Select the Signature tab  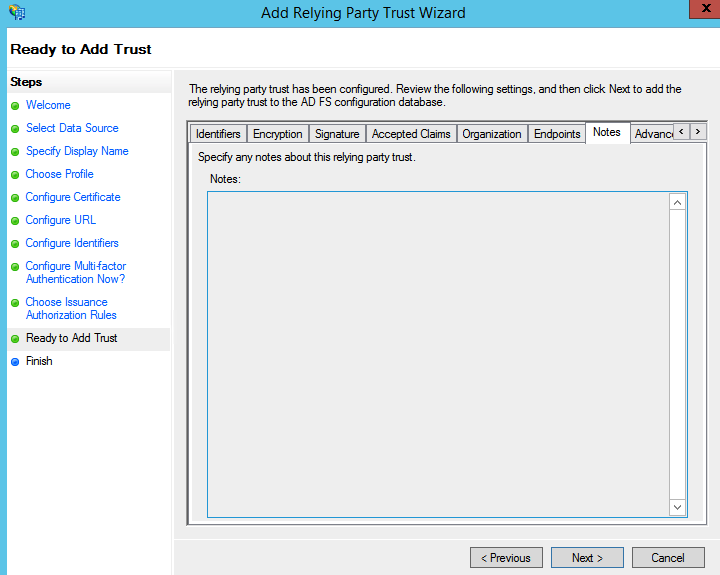[x=337, y=134]
